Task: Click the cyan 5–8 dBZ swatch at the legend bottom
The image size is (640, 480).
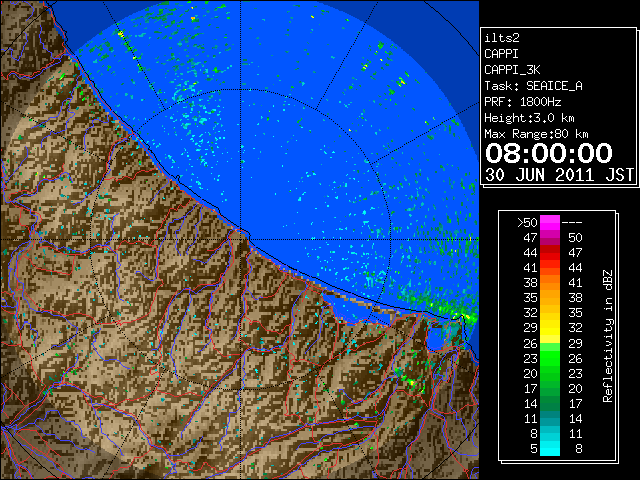Action: coord(550,448)
